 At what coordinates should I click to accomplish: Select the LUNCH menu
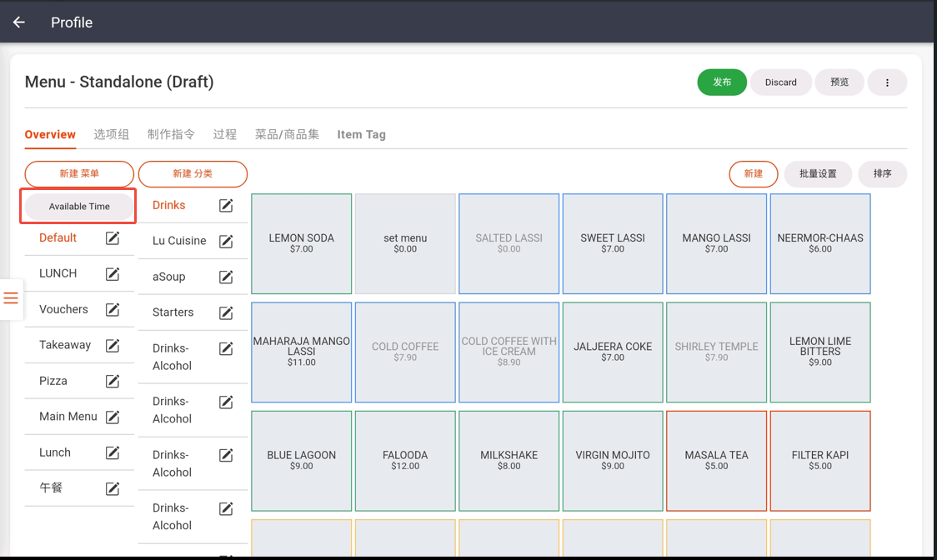58,273
